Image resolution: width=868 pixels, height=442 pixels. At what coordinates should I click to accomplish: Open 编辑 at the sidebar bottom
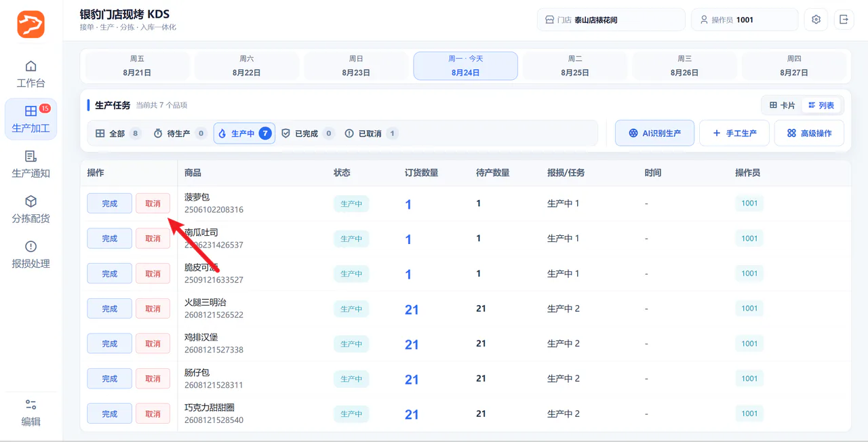tap(31, 413)
